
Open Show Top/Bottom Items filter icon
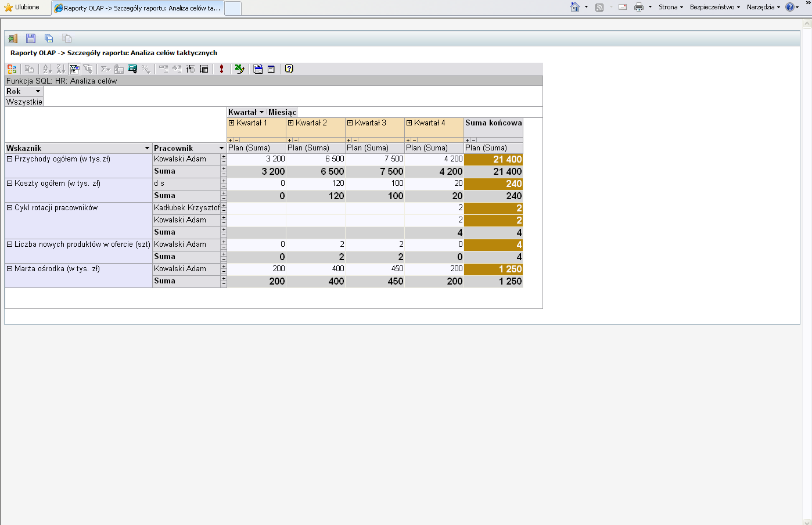pyautogui.click(x=88, y=69)
